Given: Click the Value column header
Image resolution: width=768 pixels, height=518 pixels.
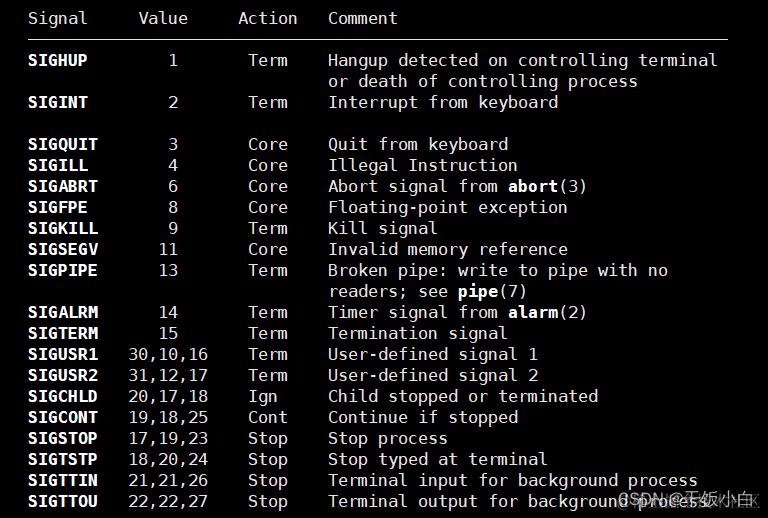Looking at the screenshot, I should point(163,19).
